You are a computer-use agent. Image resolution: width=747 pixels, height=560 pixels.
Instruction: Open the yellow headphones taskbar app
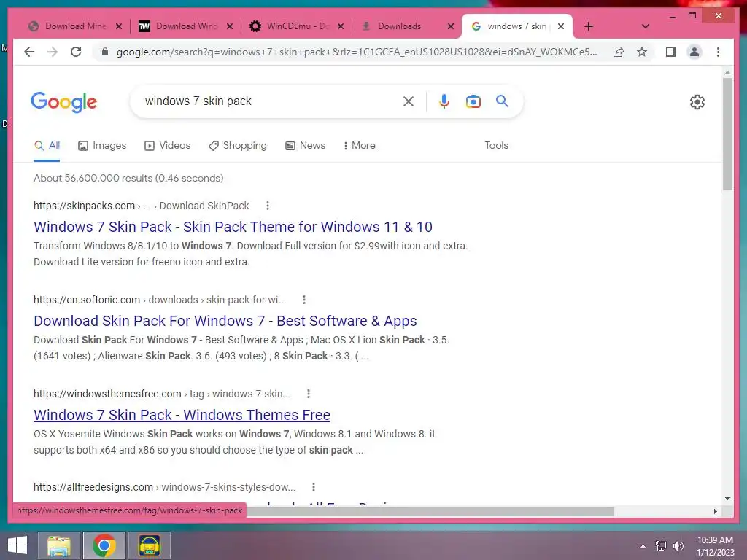pos(149,545)
